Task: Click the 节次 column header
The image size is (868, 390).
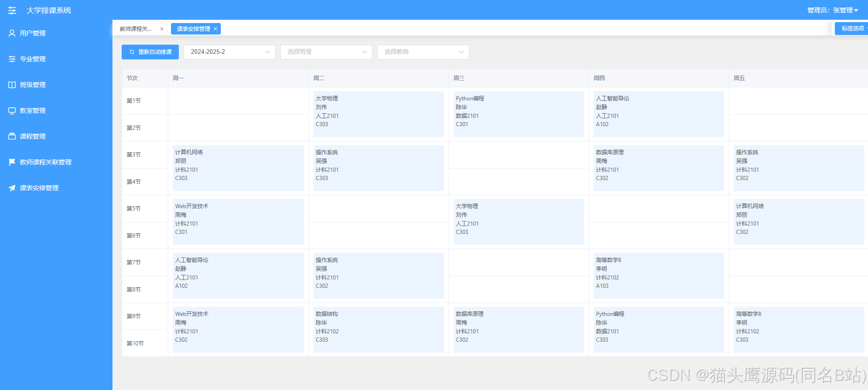Action: coord(145,78)
